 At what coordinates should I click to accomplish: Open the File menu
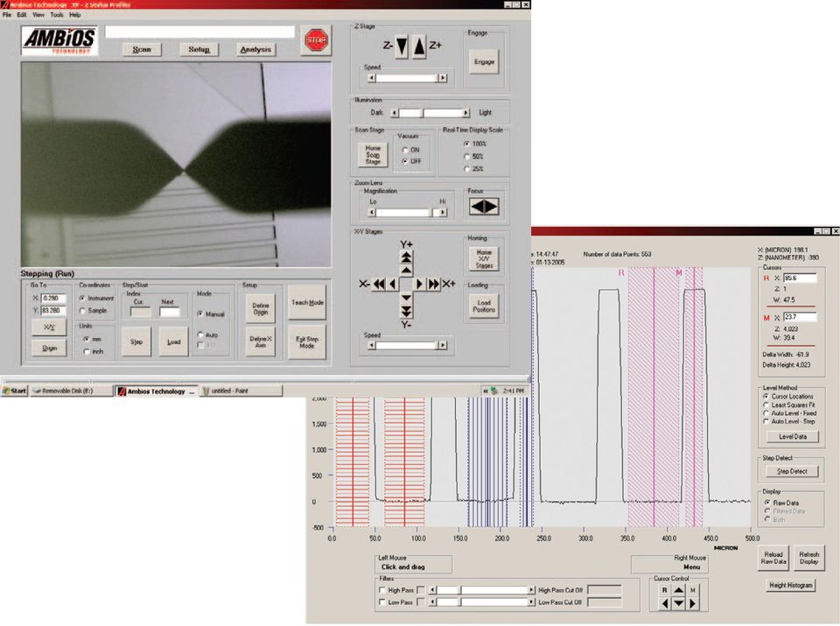tap(6, 15)
